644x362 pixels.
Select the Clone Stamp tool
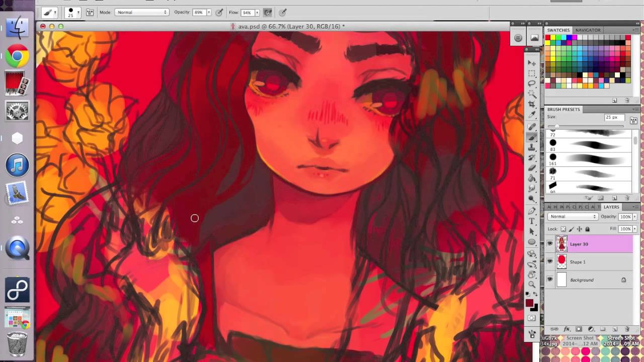click(532, 146)
